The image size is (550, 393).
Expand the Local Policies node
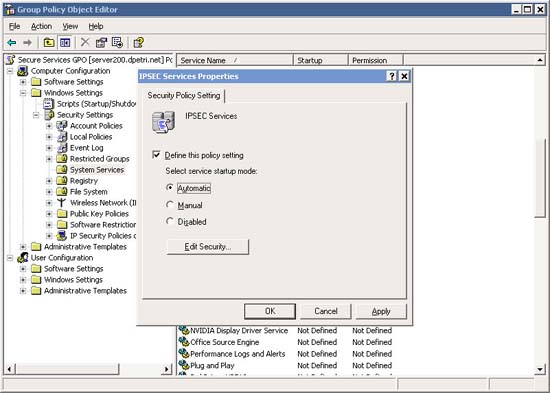click(49, 137)
